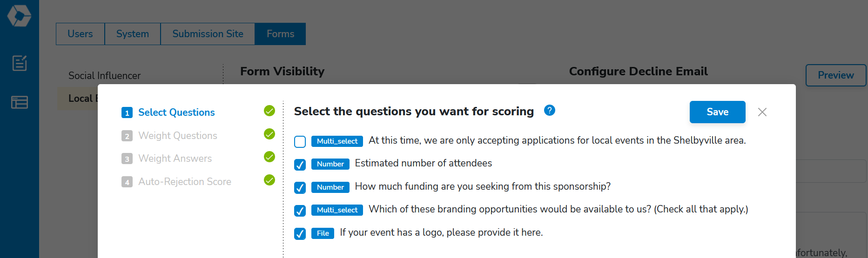Image resolution: width=868 pixels, height=258 pixels.
Task: Uncheck the funding sought question checkbox
Action: (300, 187)
